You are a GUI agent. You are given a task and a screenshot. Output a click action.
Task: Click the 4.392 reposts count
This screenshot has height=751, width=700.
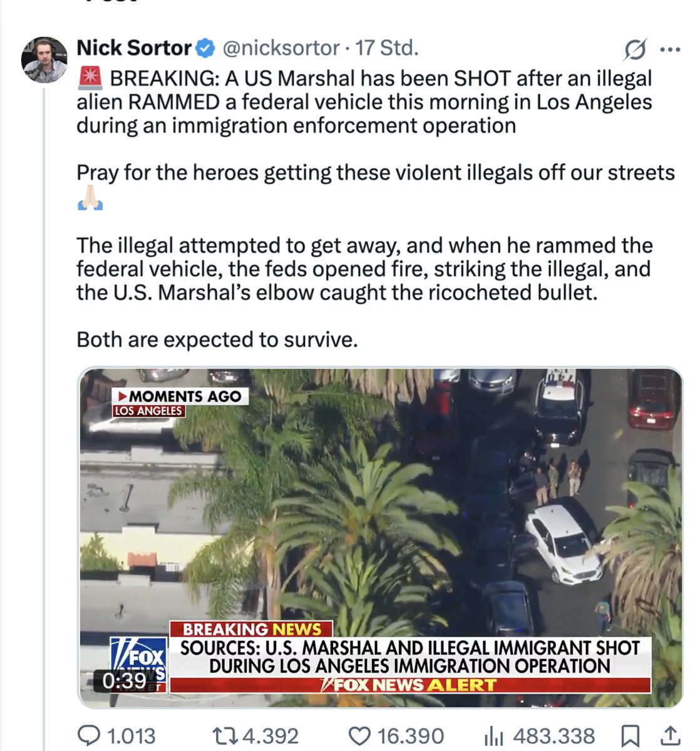coord(270,736)
